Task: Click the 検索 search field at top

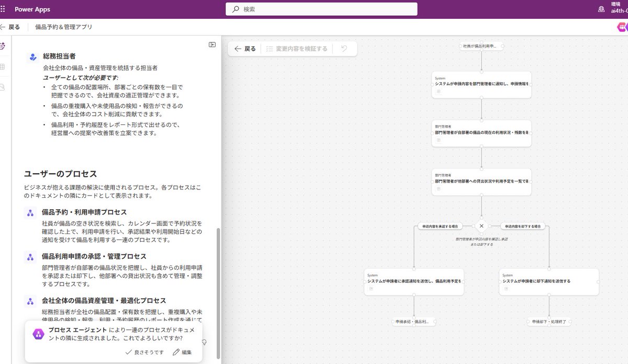Action: [320, 9]
